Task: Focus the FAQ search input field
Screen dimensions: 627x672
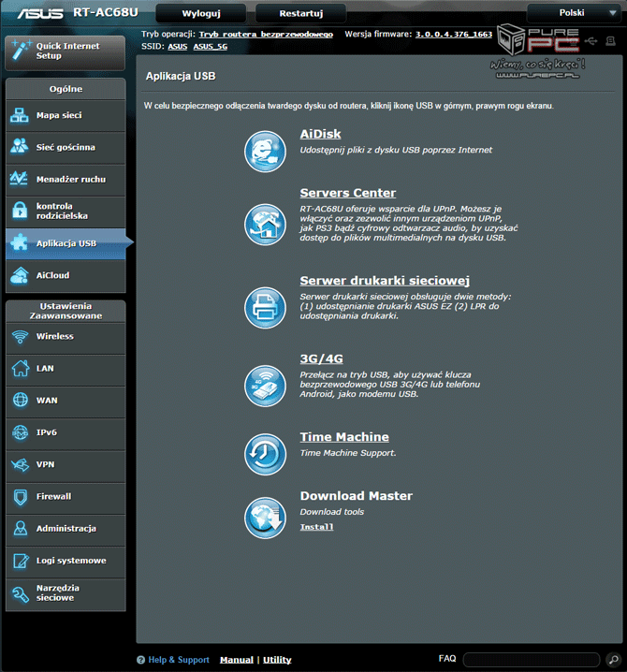Action: [x=532, y=660]
